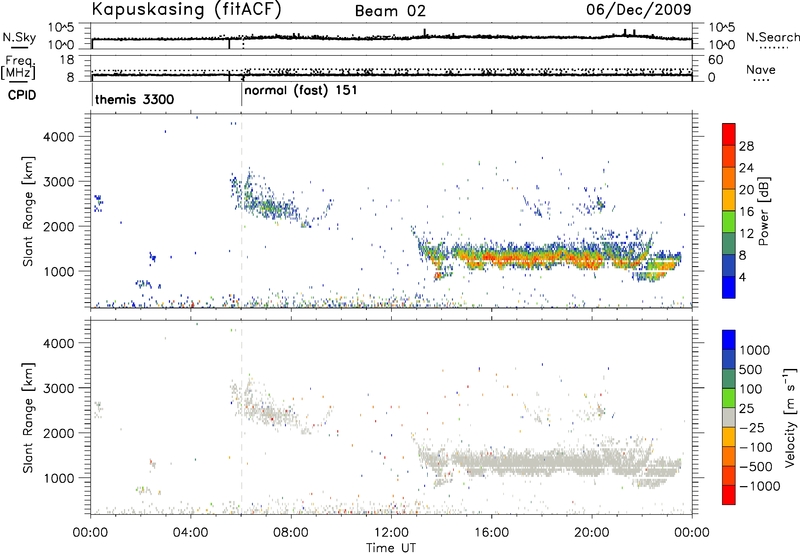The width and height of the screenshot is (800, 554).
Task: Click the 'N.Search' legend label
Action: (x=772, y=37)
